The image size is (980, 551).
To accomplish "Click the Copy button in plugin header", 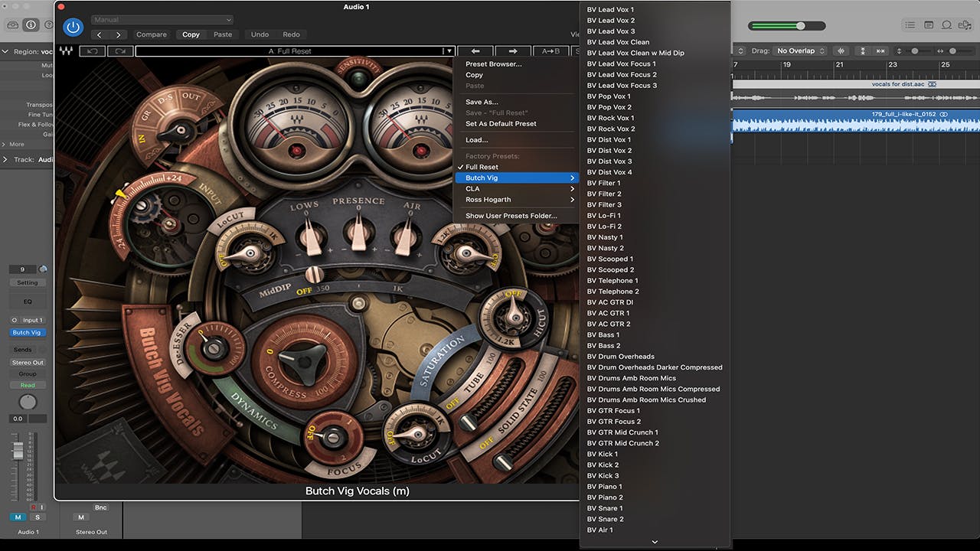I will (x=191, y=34).
